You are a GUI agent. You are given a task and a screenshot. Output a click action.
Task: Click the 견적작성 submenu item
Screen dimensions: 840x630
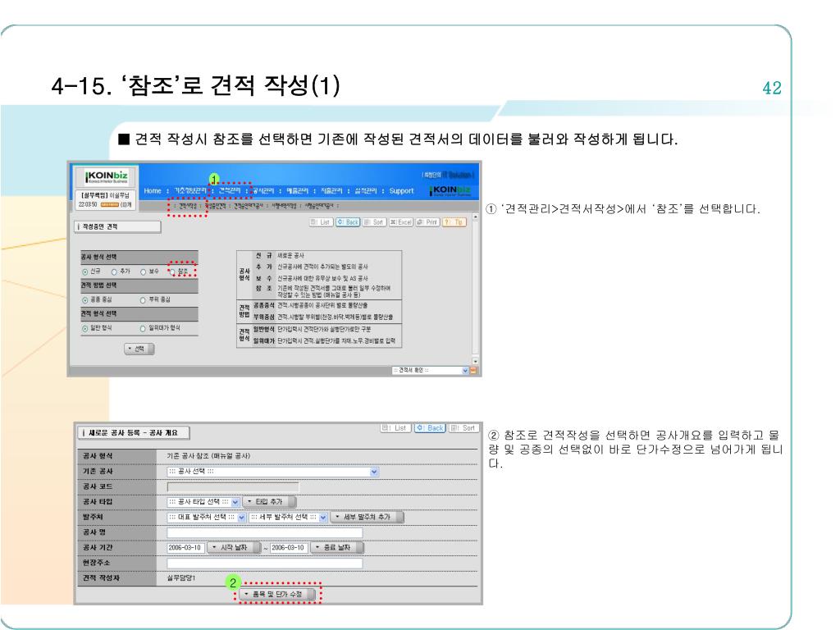188,206
